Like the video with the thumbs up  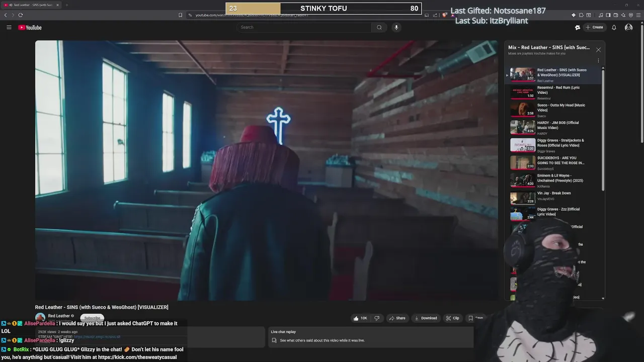tap(360, 318)
